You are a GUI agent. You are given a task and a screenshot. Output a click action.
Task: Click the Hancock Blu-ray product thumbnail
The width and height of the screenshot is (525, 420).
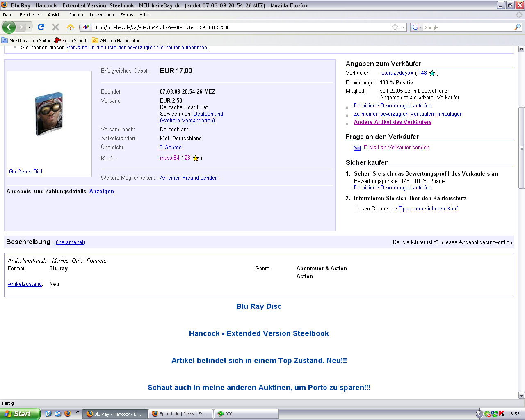click(49, 114)
